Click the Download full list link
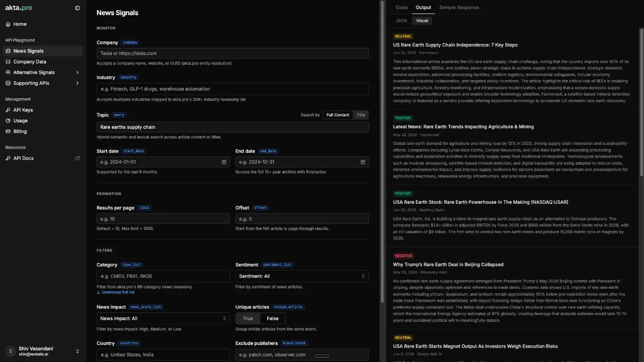 pos(118,293)
